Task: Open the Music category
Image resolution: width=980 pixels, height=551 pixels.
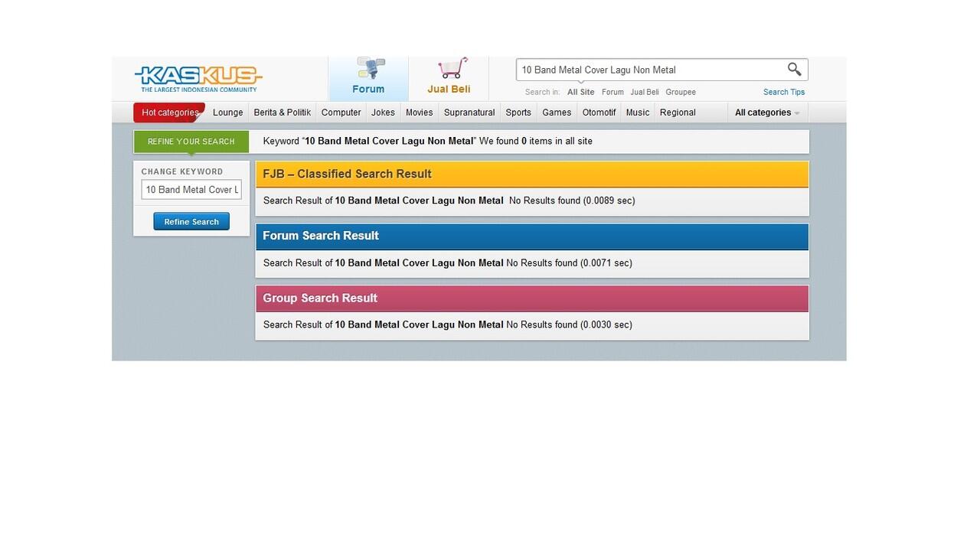Action: click(638, 112)
